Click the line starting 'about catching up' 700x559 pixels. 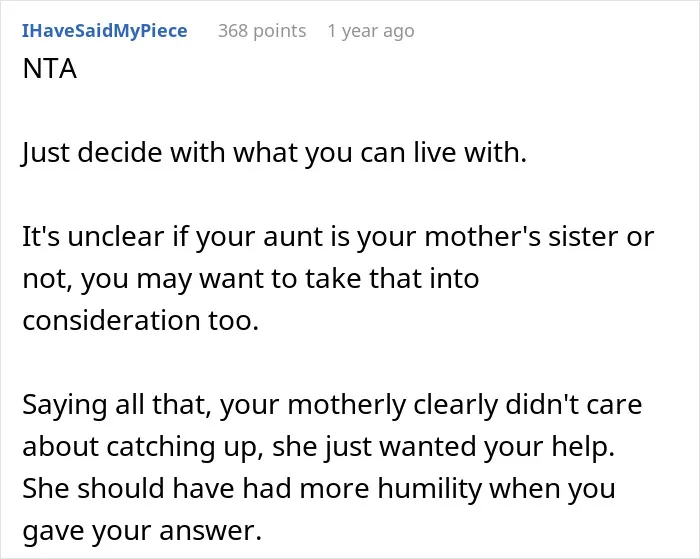pos(319,446)
